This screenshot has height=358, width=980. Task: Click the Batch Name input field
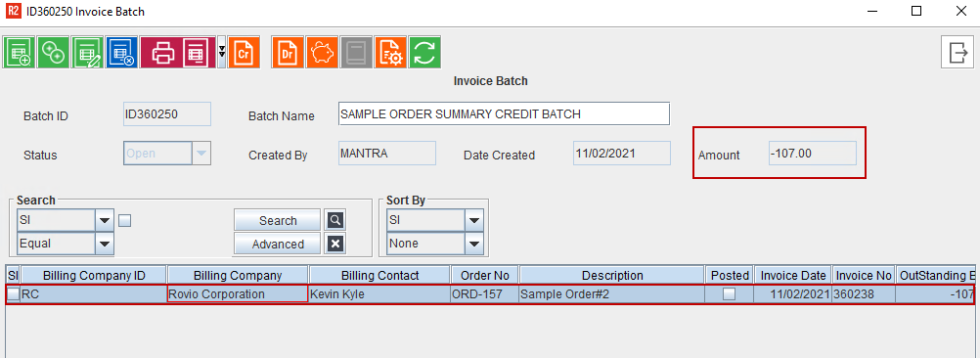pyautogui.click(x=504, y=114)
